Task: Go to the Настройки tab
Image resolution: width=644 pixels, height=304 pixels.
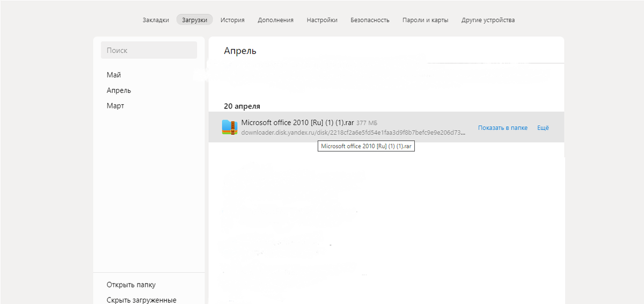Action: 322,20
